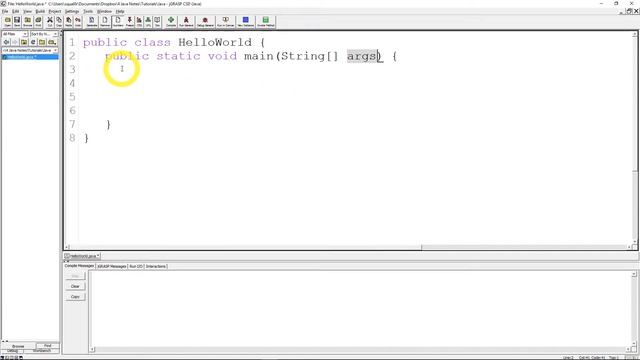
Task: Open the Settings menu
Action: [72, 11]
